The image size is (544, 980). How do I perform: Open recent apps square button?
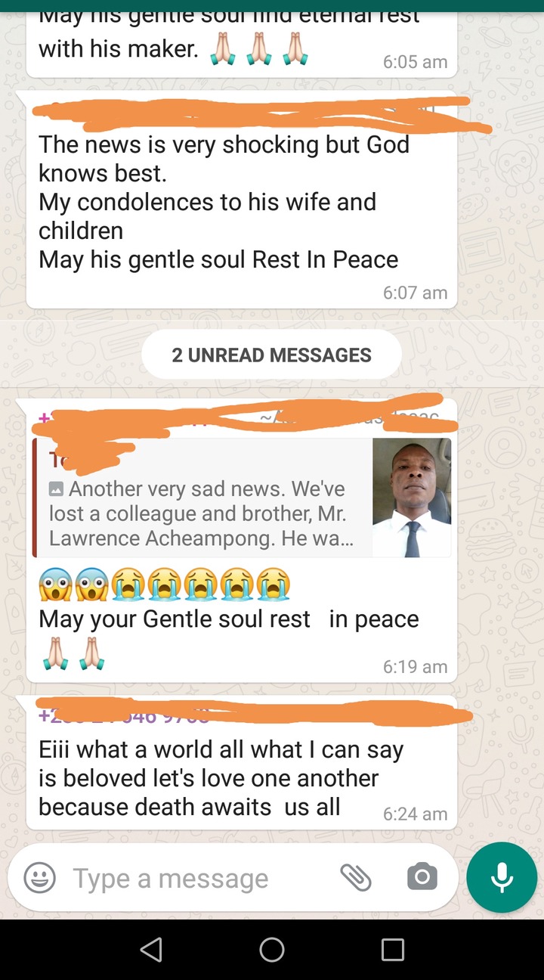(x=393, y=950)
